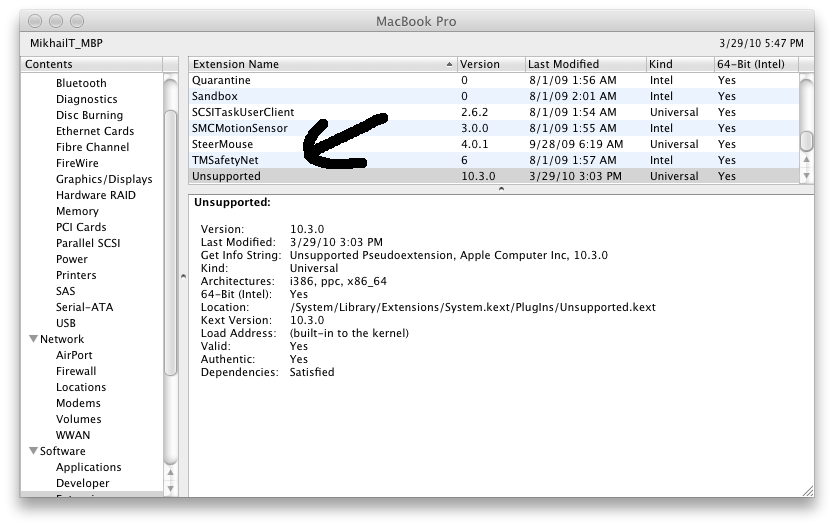Screen dimensions: 834x527
Task: Click Contents sidebar scroll up arrow
Action: (x=170, y=472)
